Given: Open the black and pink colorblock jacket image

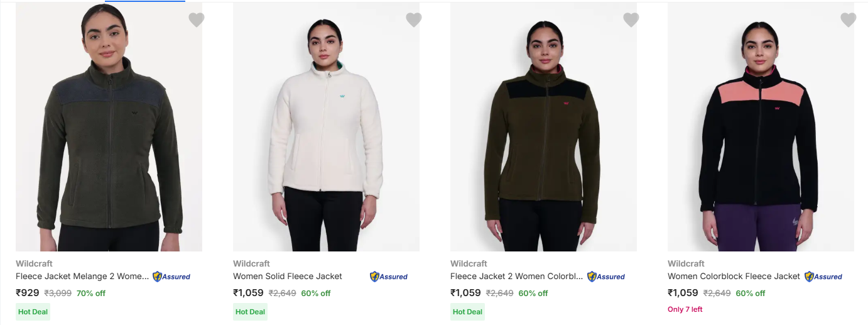Looking at the screenshot, I should 761,138.
